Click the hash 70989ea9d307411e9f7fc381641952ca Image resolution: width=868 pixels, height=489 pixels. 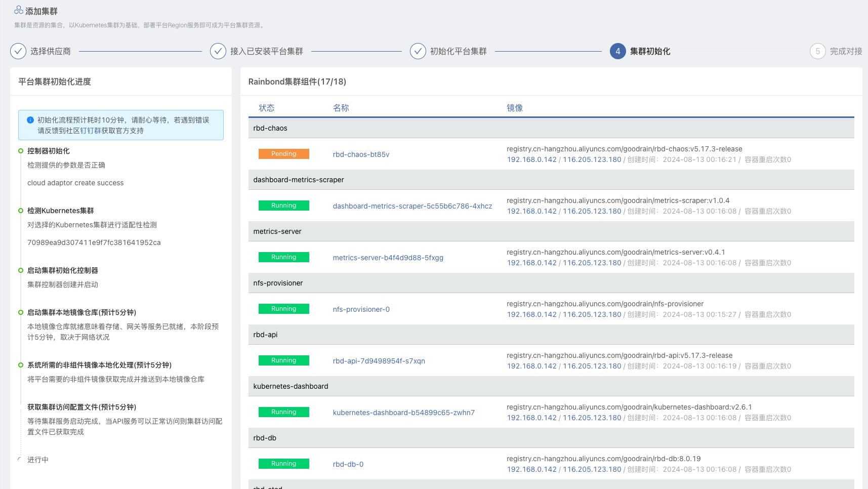click(x=94, y=242)
